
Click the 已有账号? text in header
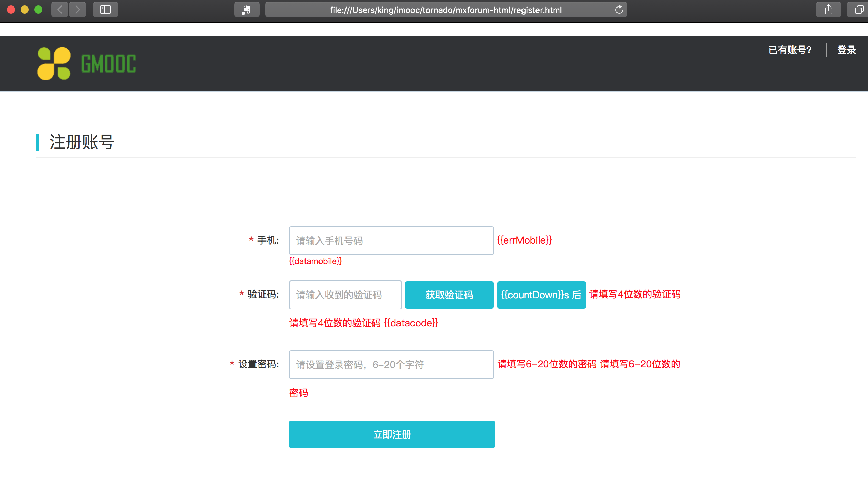click(x=790, y=50)
